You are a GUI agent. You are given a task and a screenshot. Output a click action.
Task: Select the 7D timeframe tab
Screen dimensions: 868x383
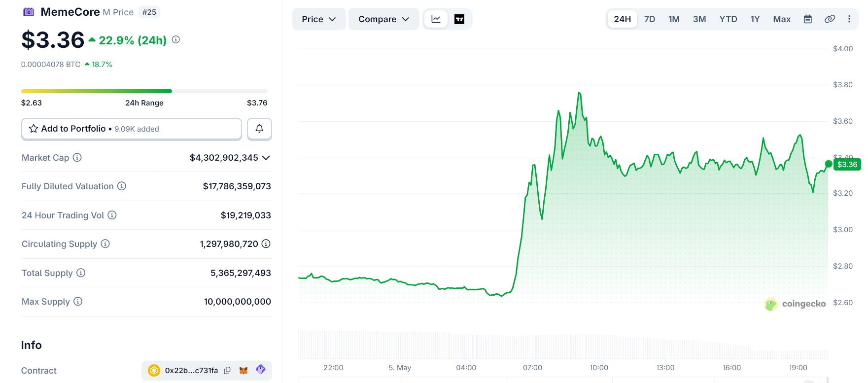click(x=650, y=19)
